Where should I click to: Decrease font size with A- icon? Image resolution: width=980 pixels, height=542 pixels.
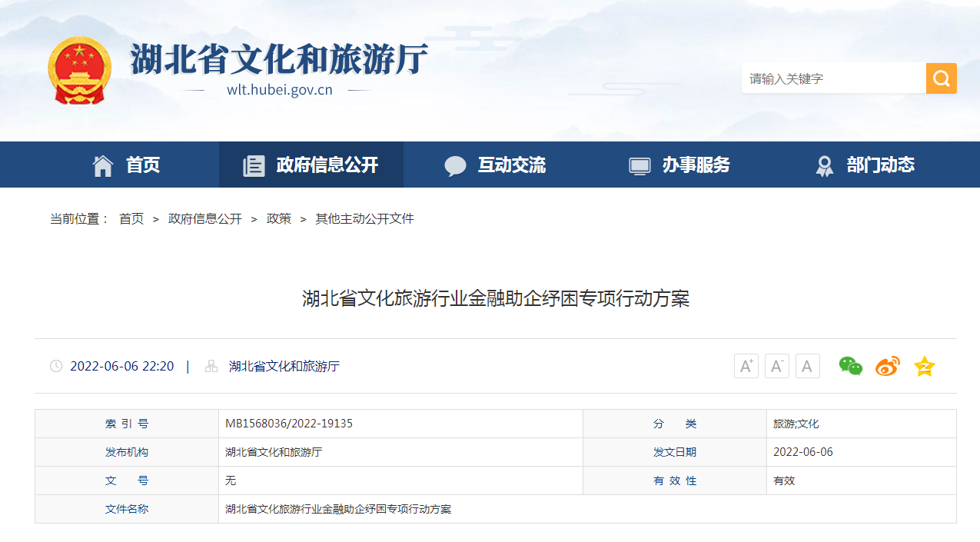776,366
